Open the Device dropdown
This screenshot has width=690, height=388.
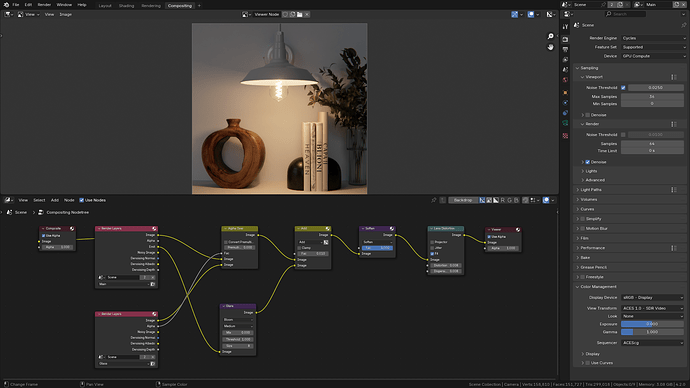[653, 56]
